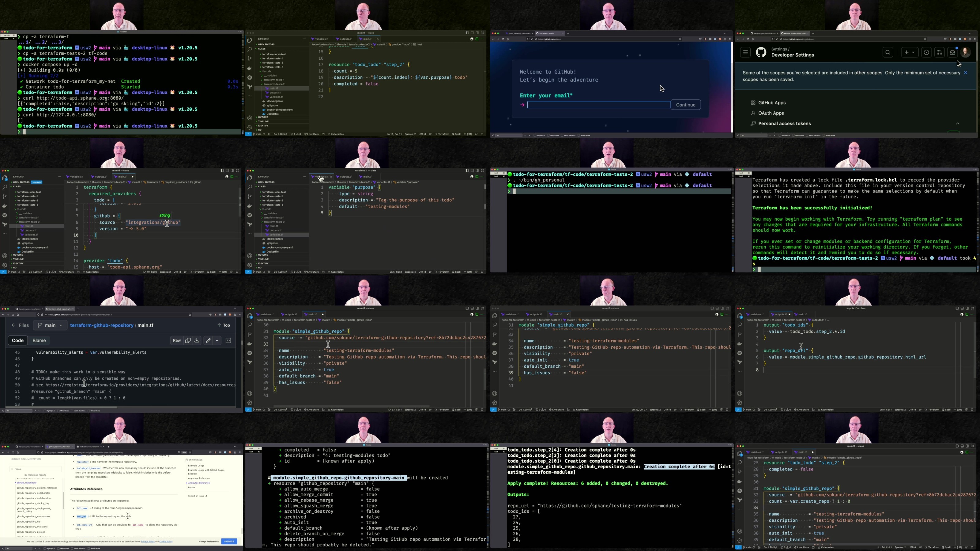Open symbols panel icon on GitHub main.tf page

(229, 341)
